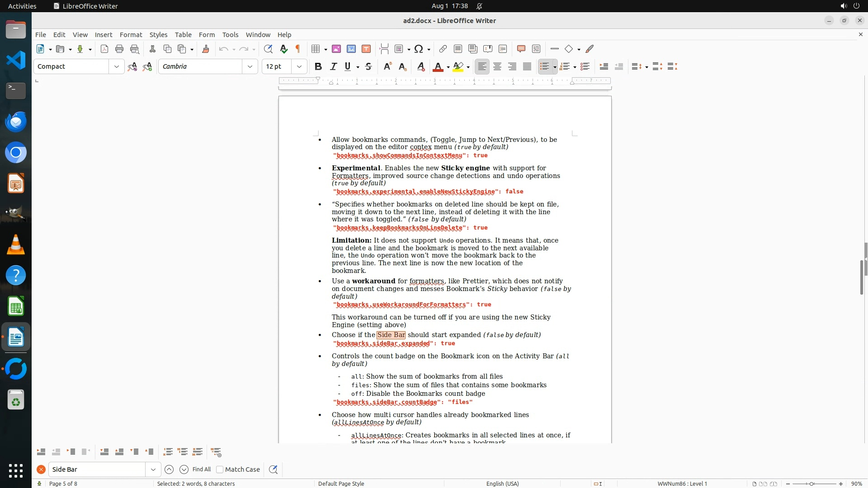Toggle Bold formatting
The image size is (868, 488).
(318, 66)
